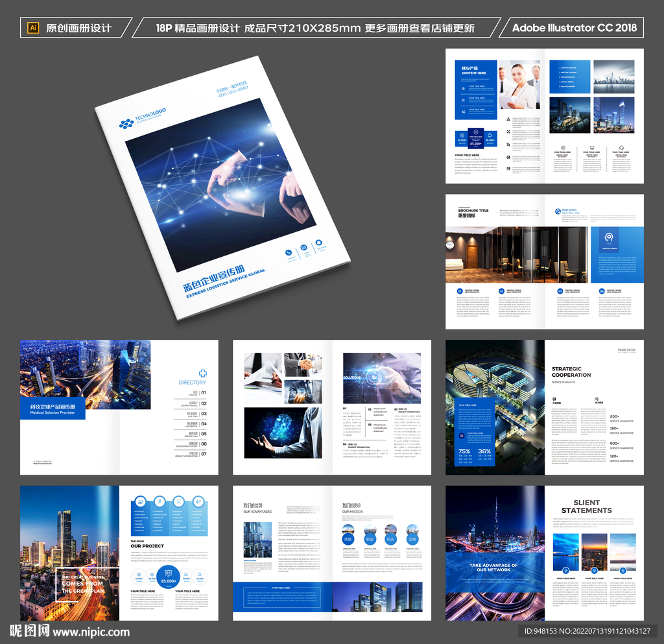Viewport: 664px width, 644px height.
Task: Select the STRATEGIC COOPERATION spread building photo
Action: pos(495,407)
